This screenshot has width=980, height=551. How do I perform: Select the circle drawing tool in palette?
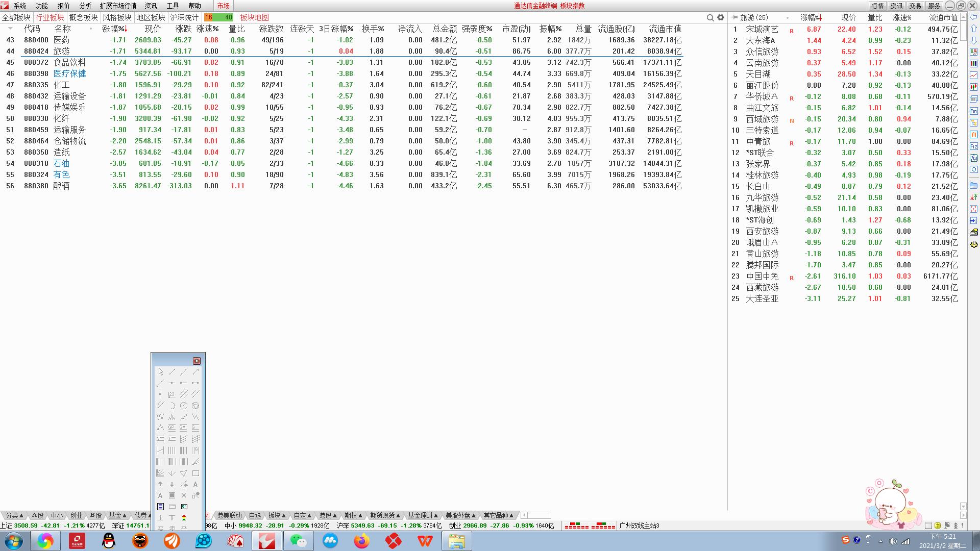point(184,406)
